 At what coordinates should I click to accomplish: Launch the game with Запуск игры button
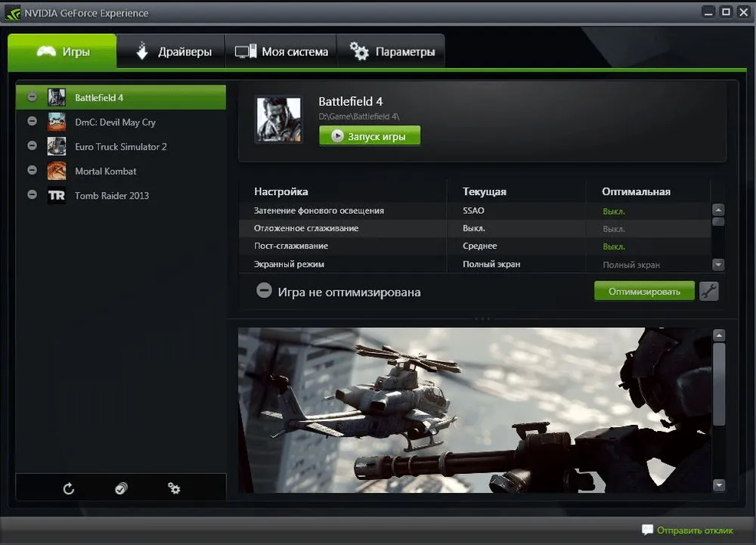coord(370,136)
